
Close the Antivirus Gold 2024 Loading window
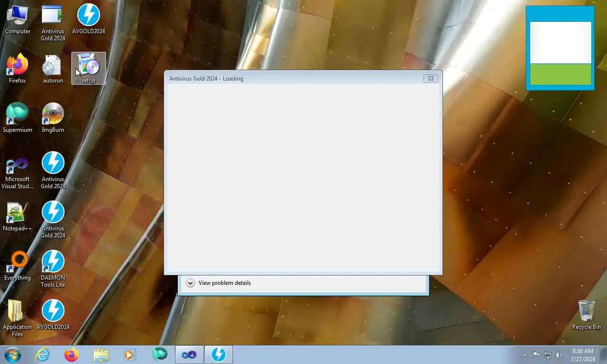click(x=431, y=79)
